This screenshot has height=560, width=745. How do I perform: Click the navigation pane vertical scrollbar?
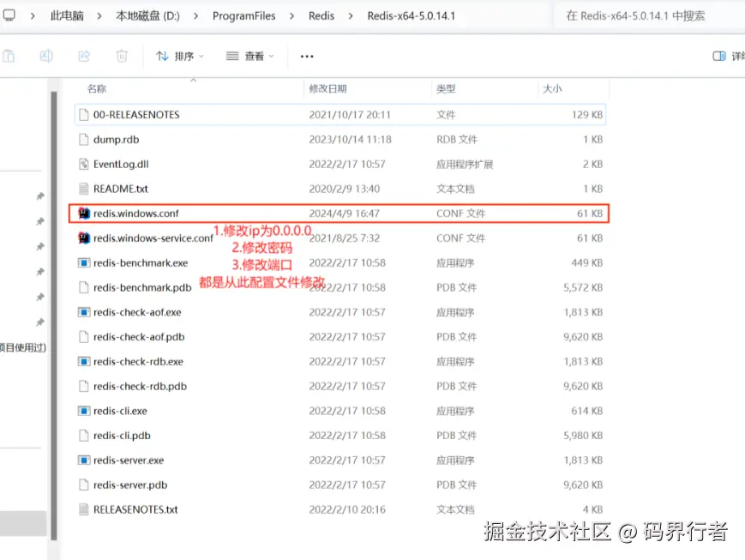[x=54, y=316]
